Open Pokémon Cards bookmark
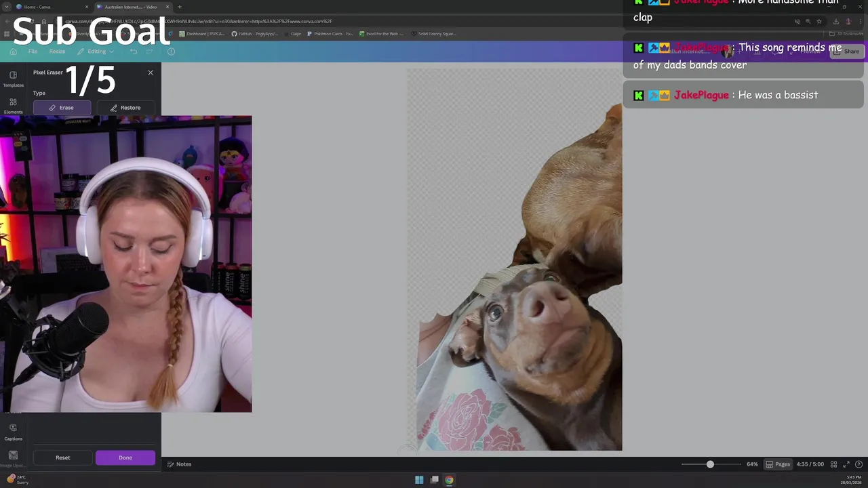Screen dimensions: 868x488 point(330,34)
